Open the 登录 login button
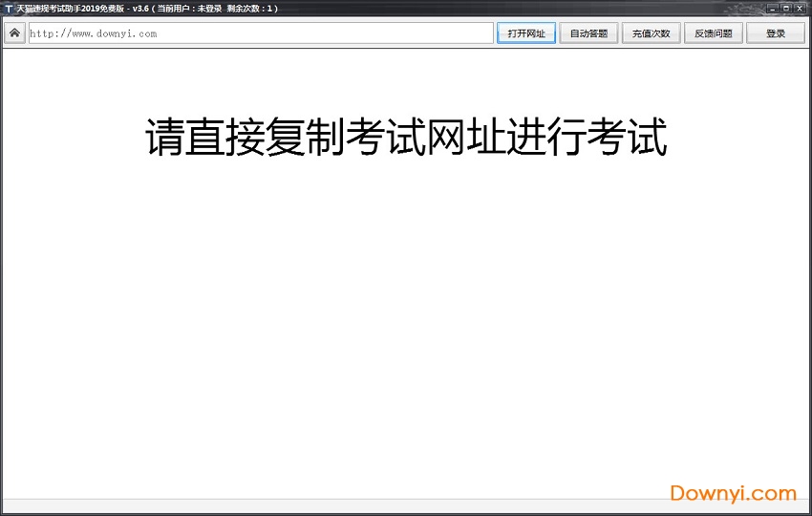 click(776, 33)
